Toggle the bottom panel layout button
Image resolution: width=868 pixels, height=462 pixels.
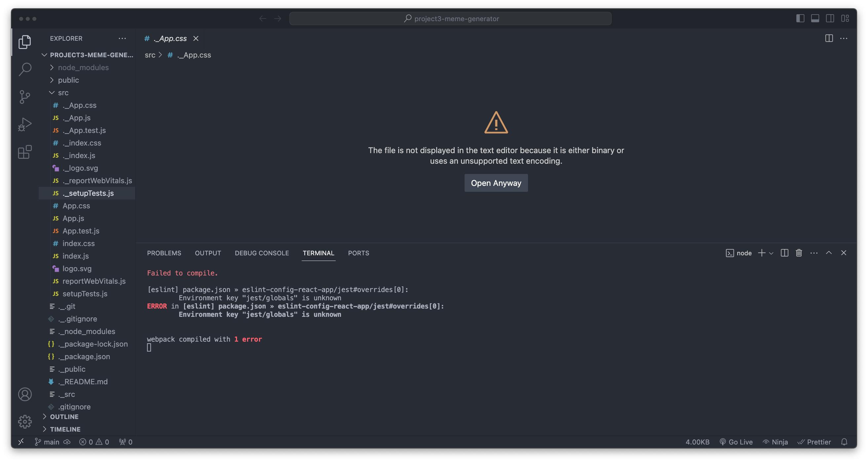click(815, 19)
